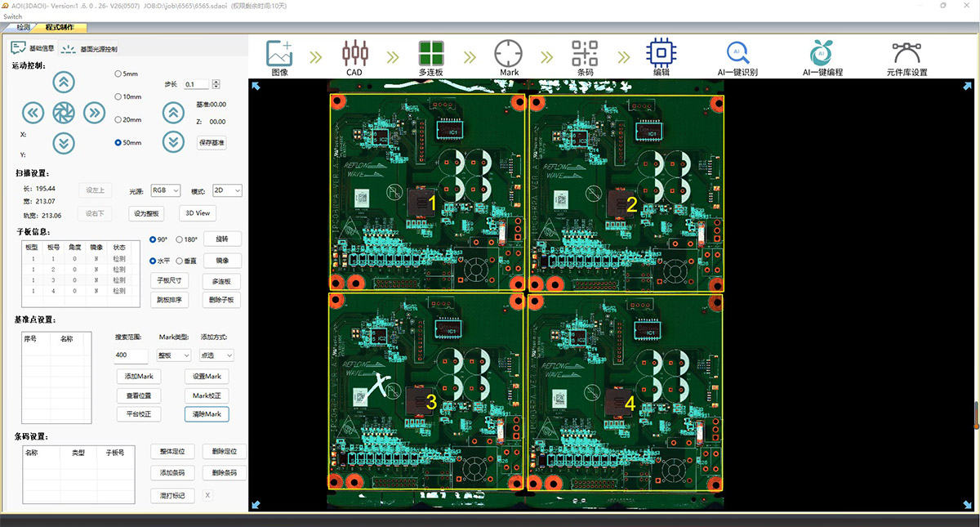Screen dimensions: 980x527
Task: Open the 基面光源控制 panel tab
Action: 90,49
